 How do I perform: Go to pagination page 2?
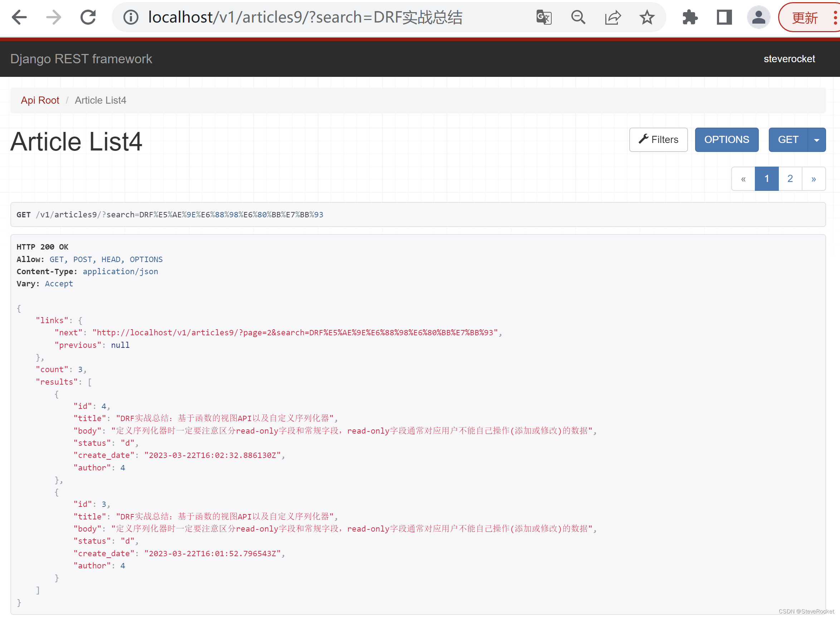[790, 178]
